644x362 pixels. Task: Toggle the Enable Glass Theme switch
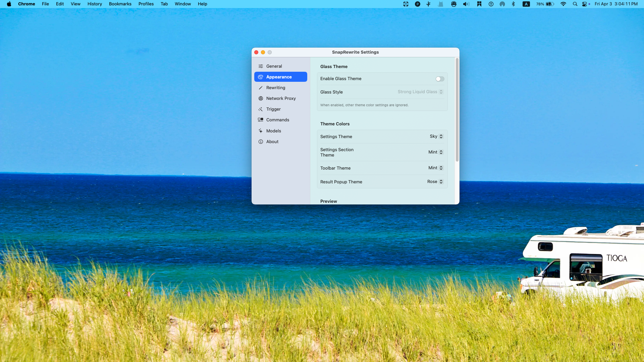[x=440, y=79]
